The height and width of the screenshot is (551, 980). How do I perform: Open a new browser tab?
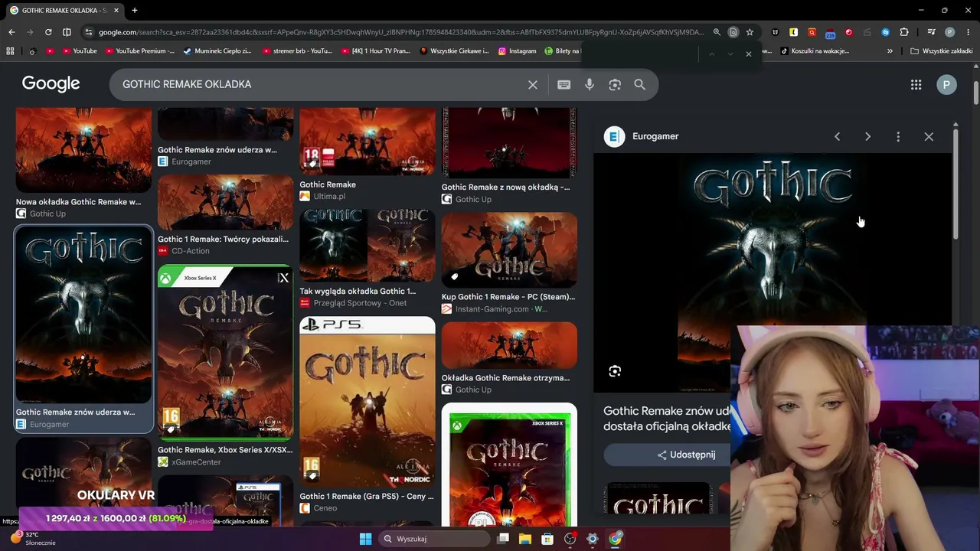click(x=134, y=11)
